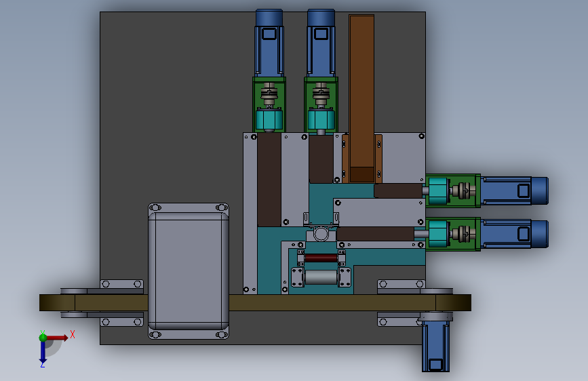Select the large gray rounded box cover
Image resolution: width=588 pixels, height=381 pixels.
(189, 270)
